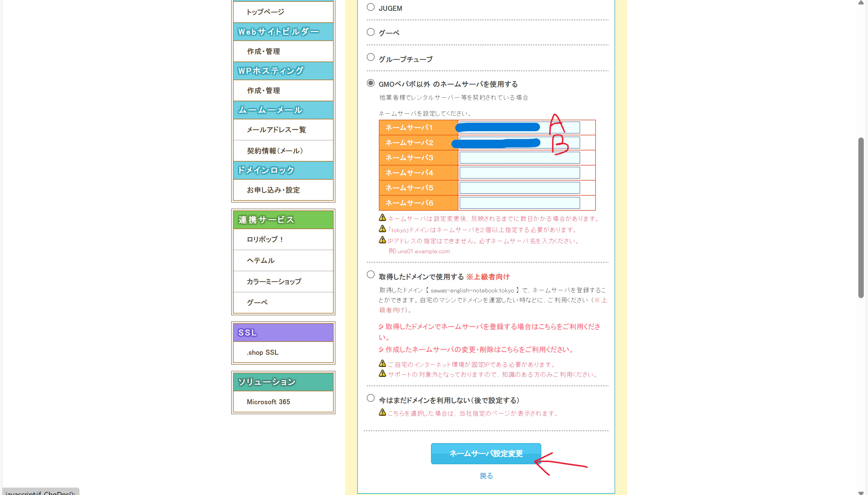Click the ネームサーバ3 input field
Screen dimensions: 868x495
click(x=520, y=158)
